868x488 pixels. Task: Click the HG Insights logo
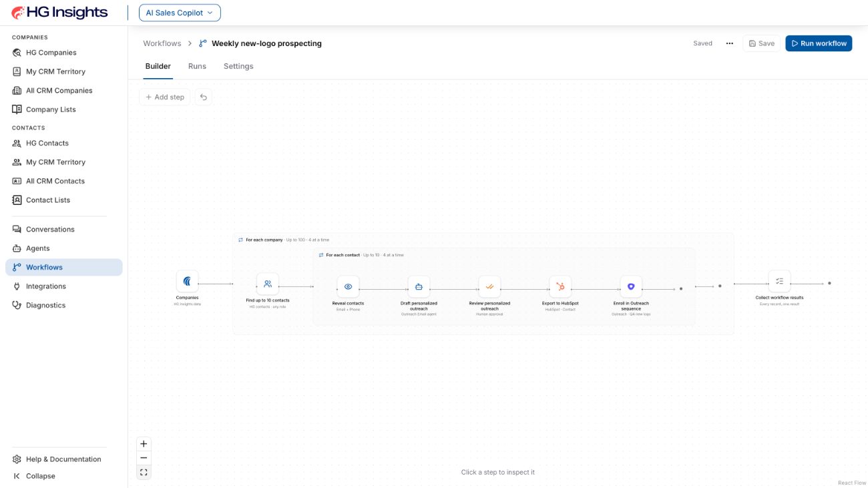59,12
